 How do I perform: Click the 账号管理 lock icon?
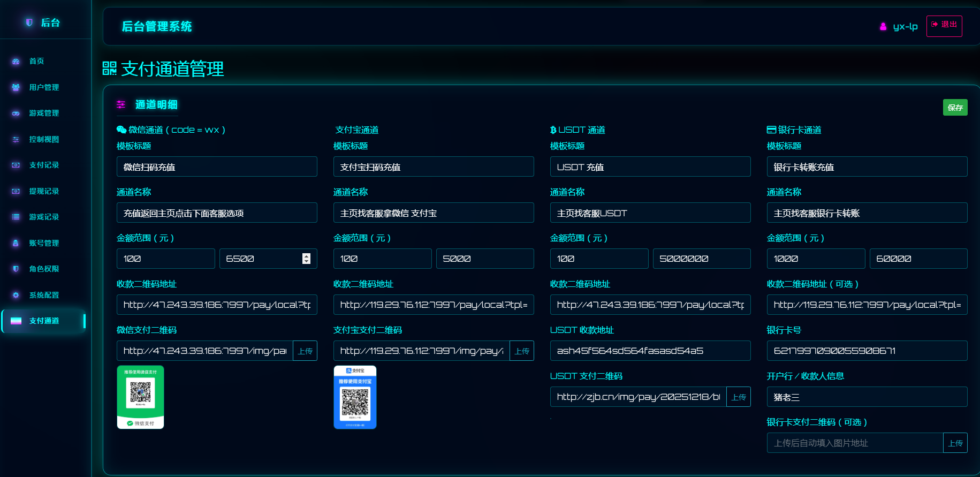tap(16, 243)
